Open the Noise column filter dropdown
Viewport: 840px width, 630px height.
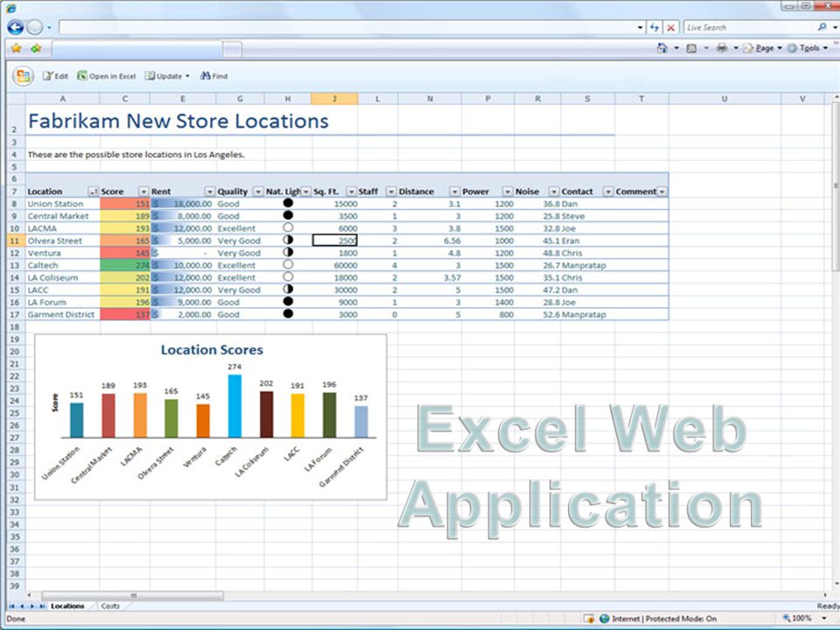click(554, 192)
